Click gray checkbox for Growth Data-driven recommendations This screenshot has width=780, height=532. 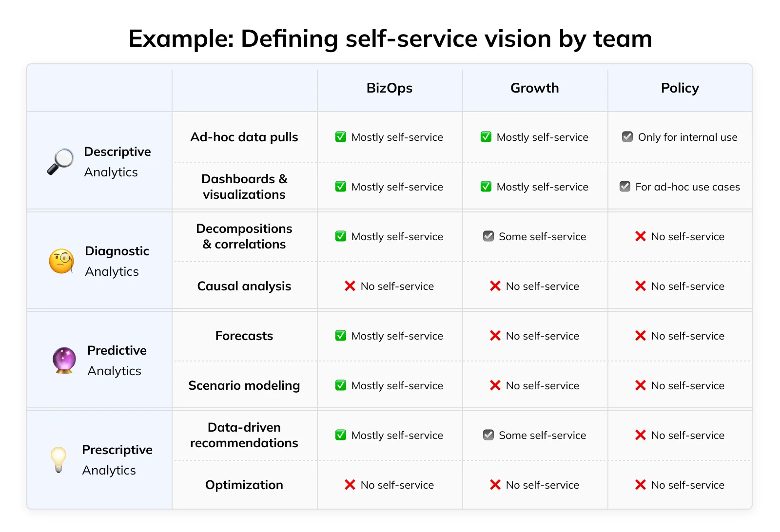[x=488, y=435]
